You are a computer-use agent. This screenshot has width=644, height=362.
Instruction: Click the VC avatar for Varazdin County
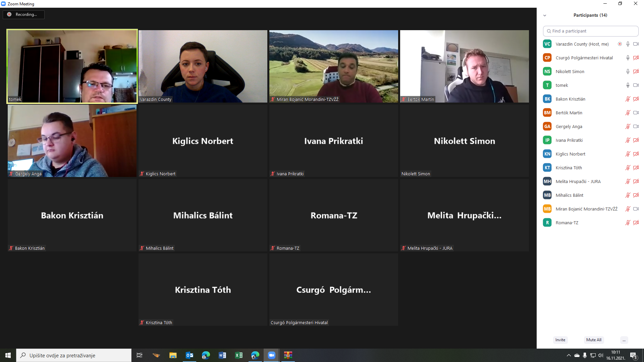pos(547,44)
